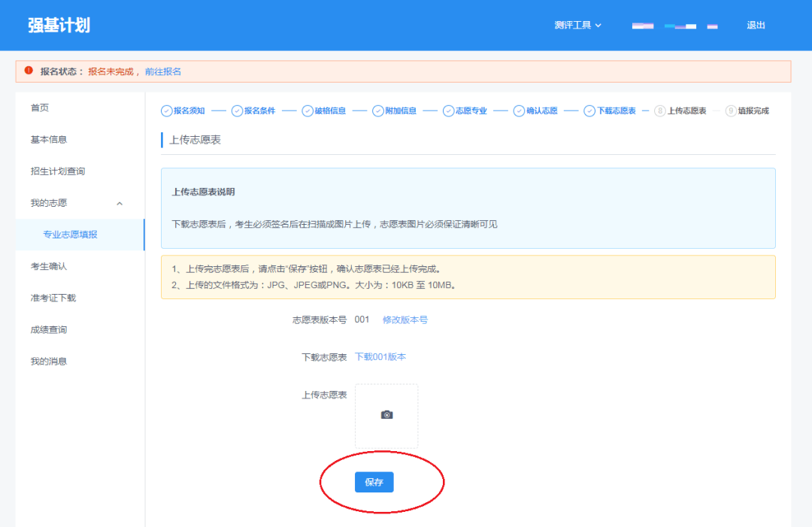Click the 报名条件 step checkmark icon
The width and height of the screenshot is (812, 527).
[237, 111]
